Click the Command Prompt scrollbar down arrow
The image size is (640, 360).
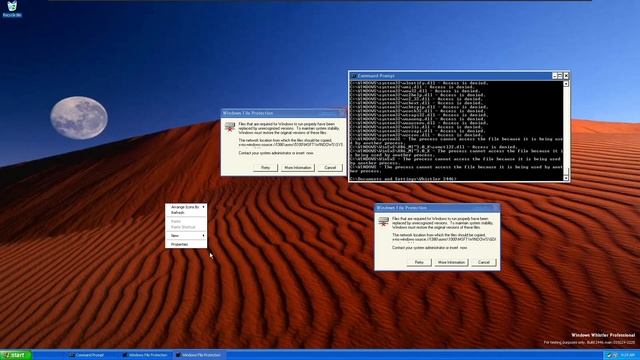[x=566, y=178]
